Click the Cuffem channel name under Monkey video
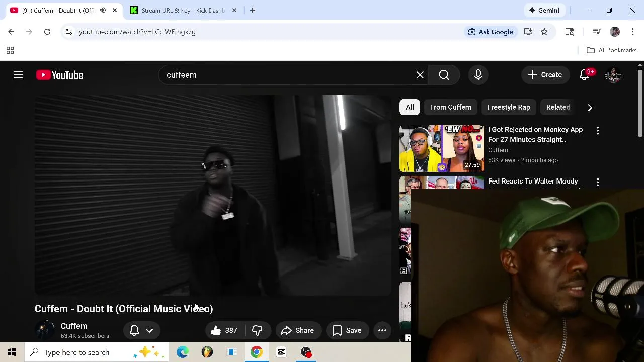 498,150
